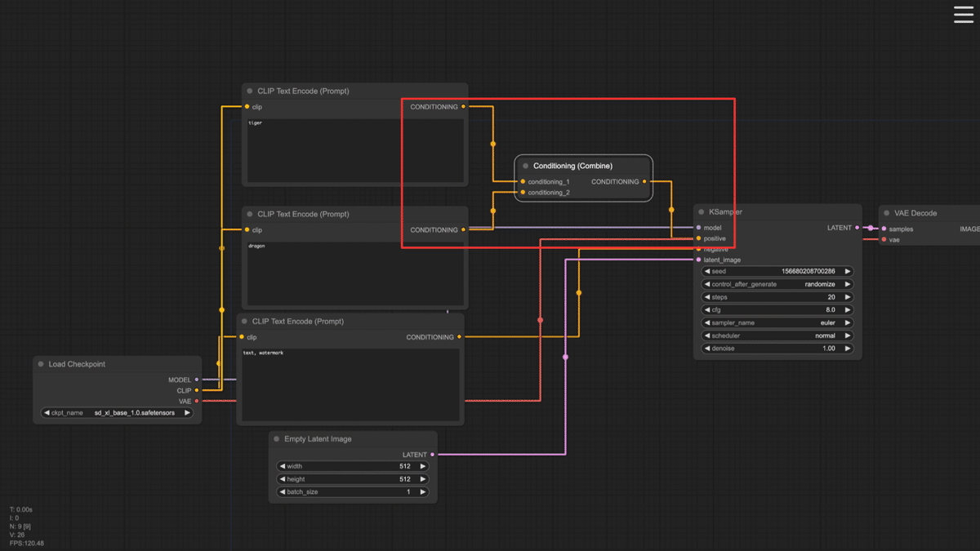Click the conditioning_1 input socket
This screenshot has height=551, width=980.
523,182
